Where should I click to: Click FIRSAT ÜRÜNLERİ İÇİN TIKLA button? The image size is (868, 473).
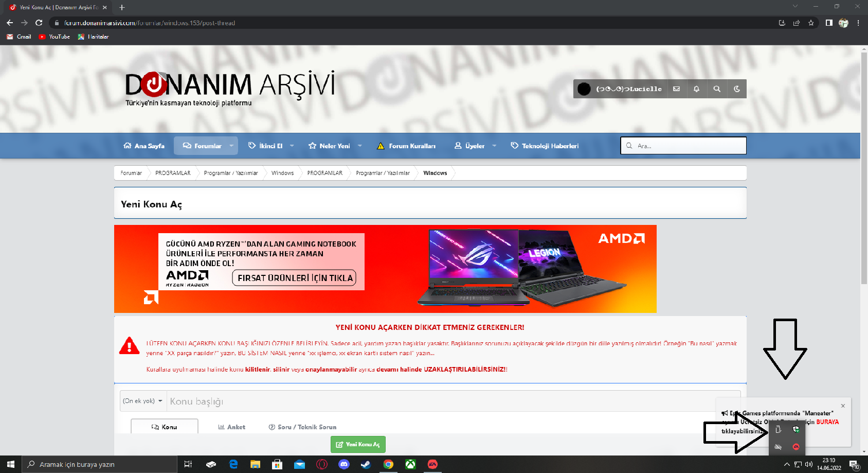(x=294, y=278)
